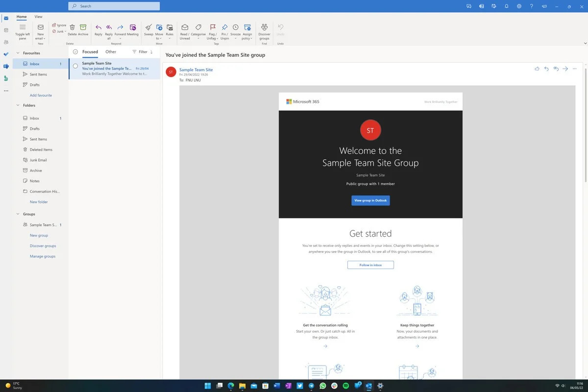Toggle the left pane
This screenshot has height=392, width=588.
click(x=23, y=29)
